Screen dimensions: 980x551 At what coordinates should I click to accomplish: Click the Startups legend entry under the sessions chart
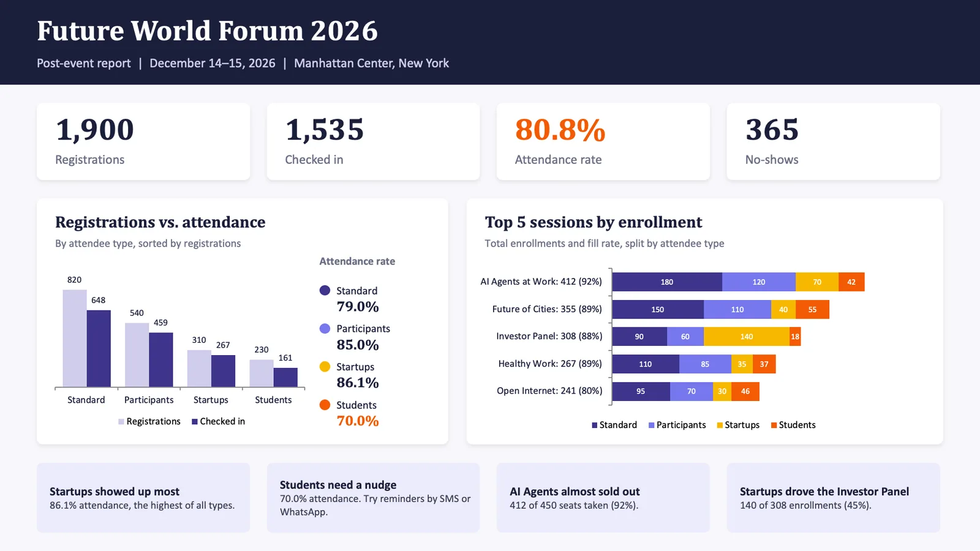(738, 425)
